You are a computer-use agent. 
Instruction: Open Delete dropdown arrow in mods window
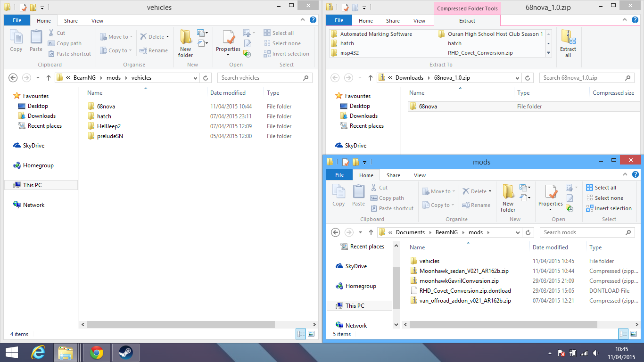[490, 191]
